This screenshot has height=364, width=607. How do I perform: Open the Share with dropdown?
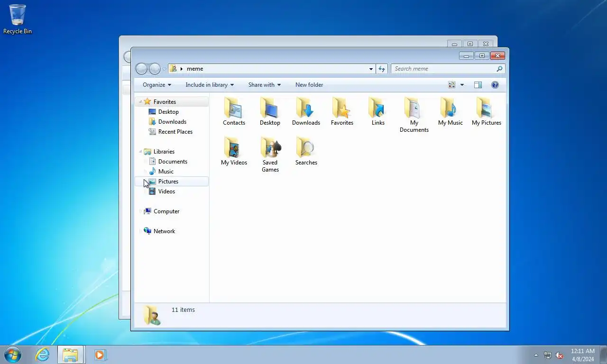(265, 85)
